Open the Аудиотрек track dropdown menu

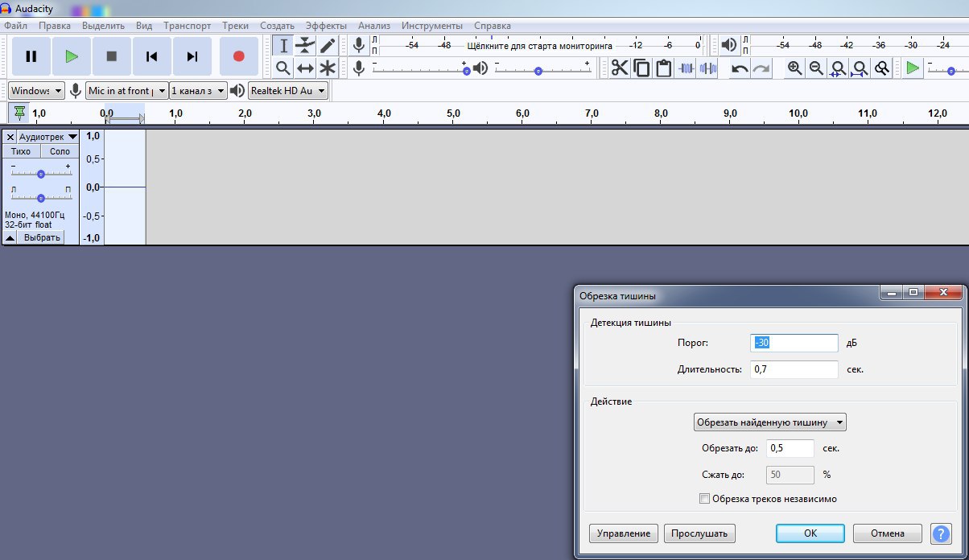(x=47, y=137)
